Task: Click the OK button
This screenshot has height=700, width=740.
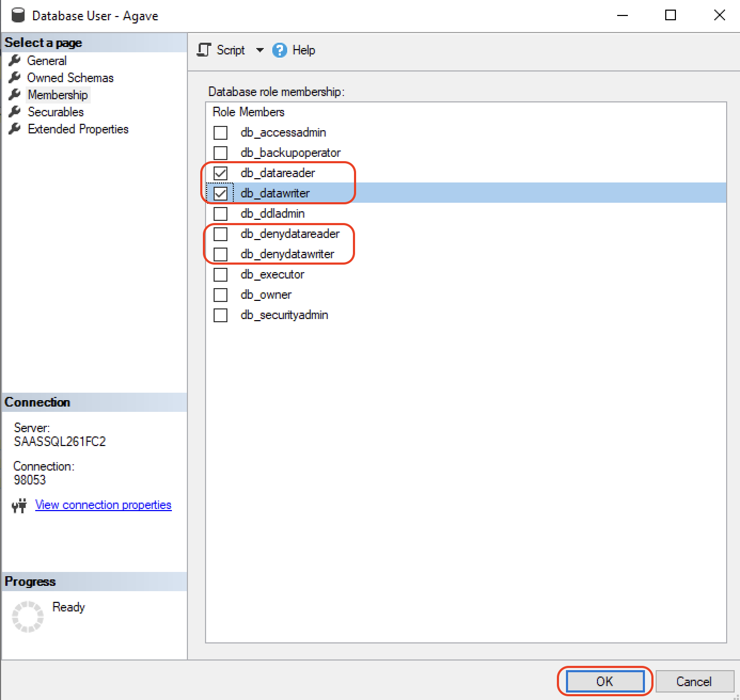Action: coord(605,681)
